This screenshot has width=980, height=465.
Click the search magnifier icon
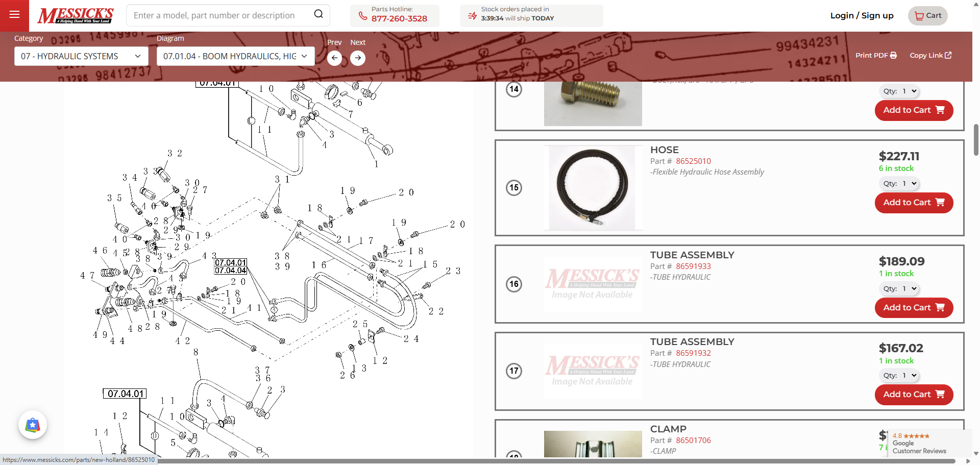[318, 14]
